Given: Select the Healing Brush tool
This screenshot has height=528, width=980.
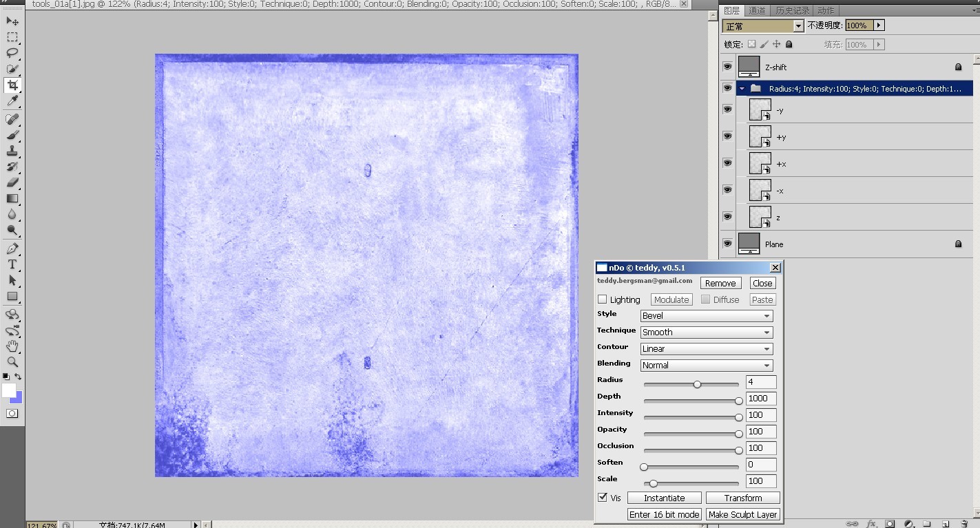Looking at the screenshot, I should 12,118.
